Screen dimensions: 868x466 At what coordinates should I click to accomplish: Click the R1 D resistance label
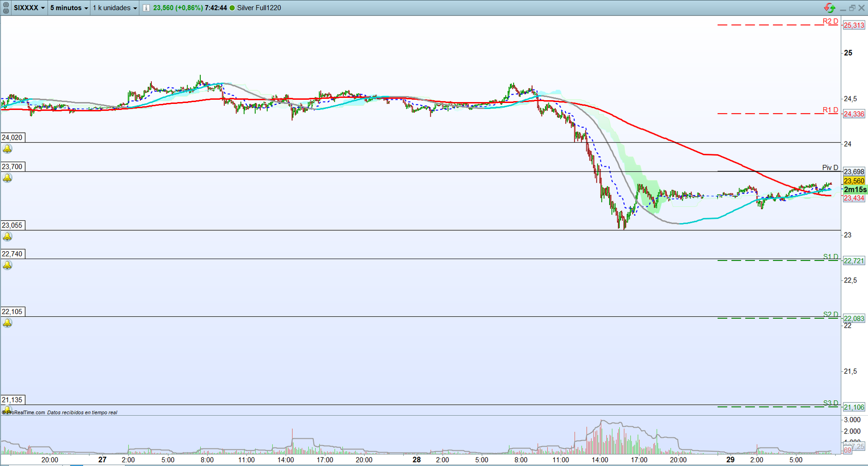point(830,110)
